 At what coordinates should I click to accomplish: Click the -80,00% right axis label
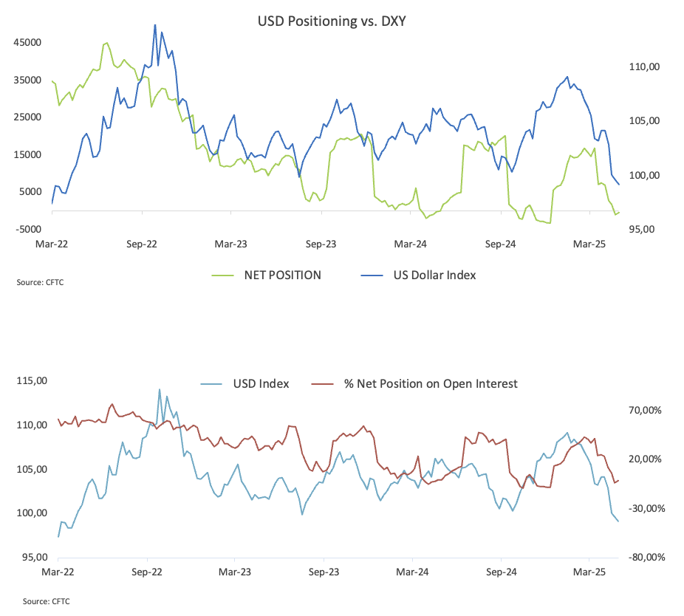(x=646, y=558)
